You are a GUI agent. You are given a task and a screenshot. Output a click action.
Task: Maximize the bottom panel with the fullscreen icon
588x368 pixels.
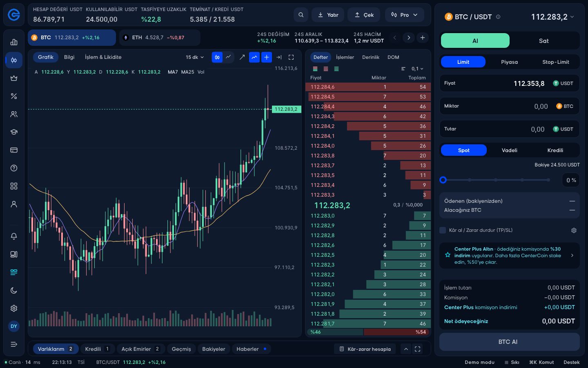(x=417, y=349)
